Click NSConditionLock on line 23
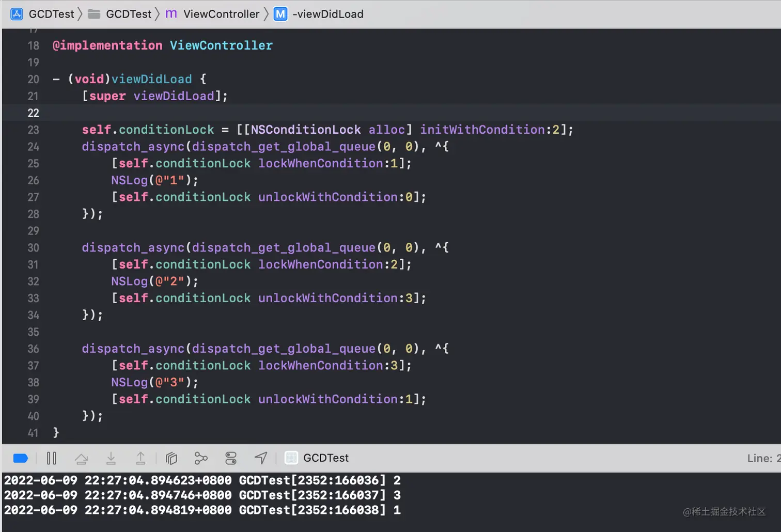This screenshot has width=781, height=532. (x=306, y=130)
